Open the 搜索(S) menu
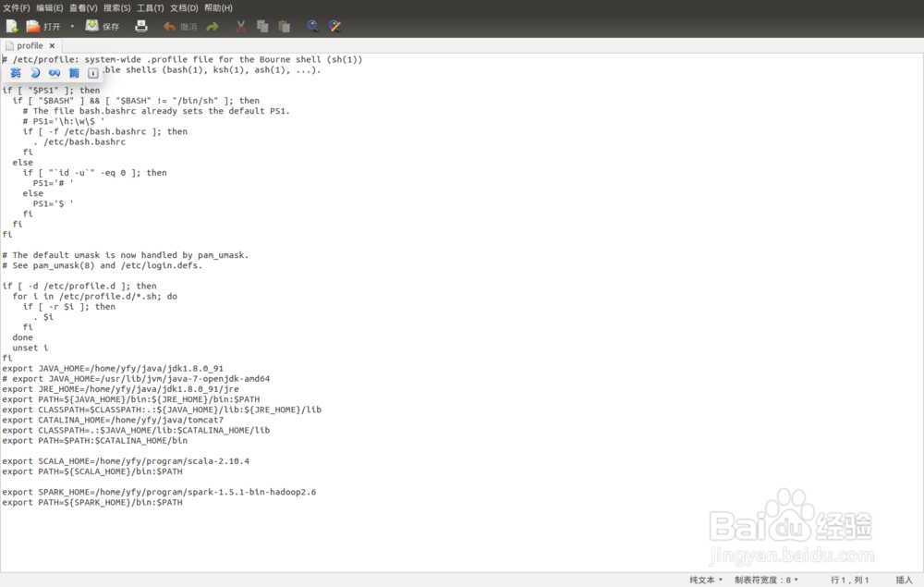This screenshot has width=924, height=587. click(116, 7)
